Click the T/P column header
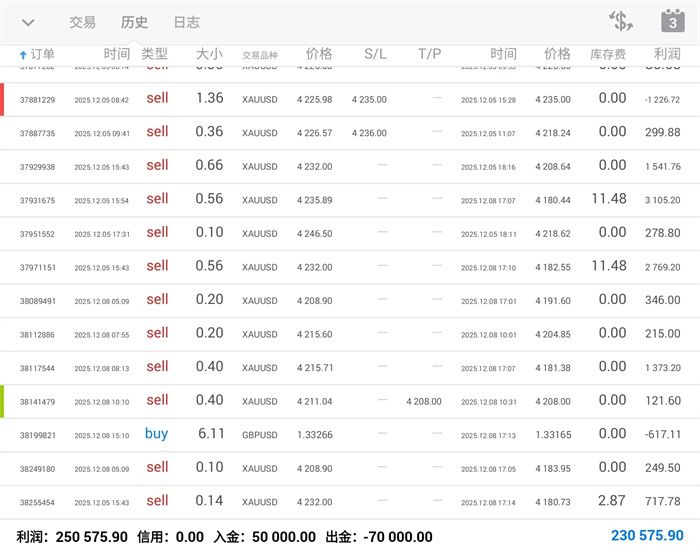Viewport: 700px width, 550px height. pyautogui.click(x=429, y=54)
